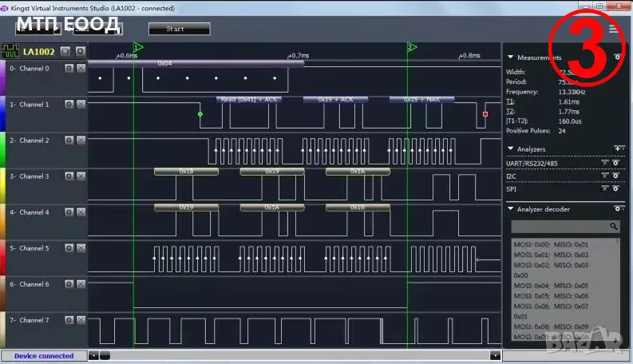Open the Measurements panel settings gear
The width and height of the screenshot is (633, 364).
(616, 57)
